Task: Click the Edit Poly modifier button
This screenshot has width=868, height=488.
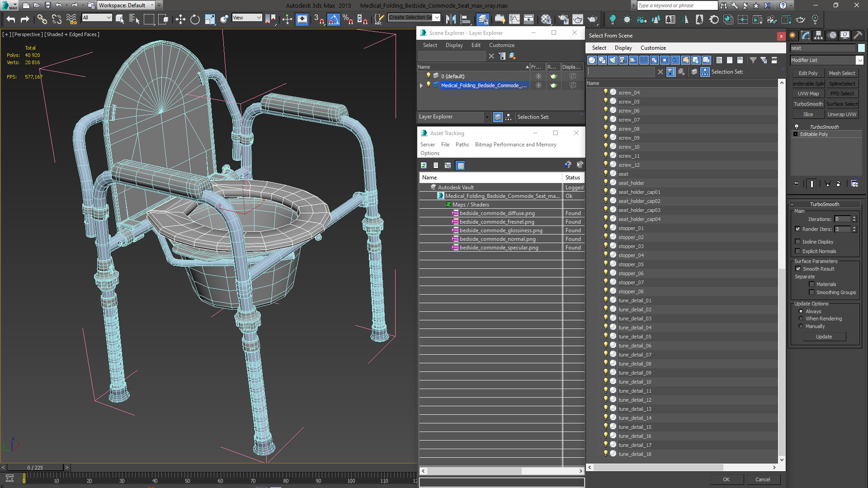Action: coord(808,73)
